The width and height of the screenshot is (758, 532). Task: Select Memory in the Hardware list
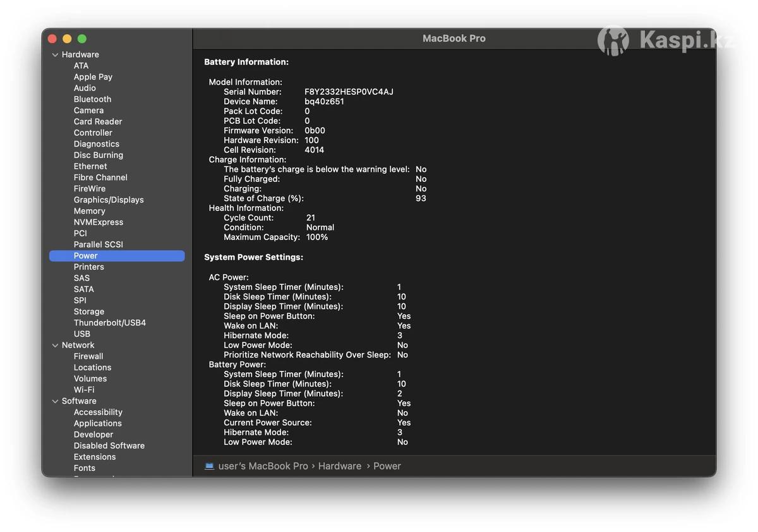click(89, 211)
